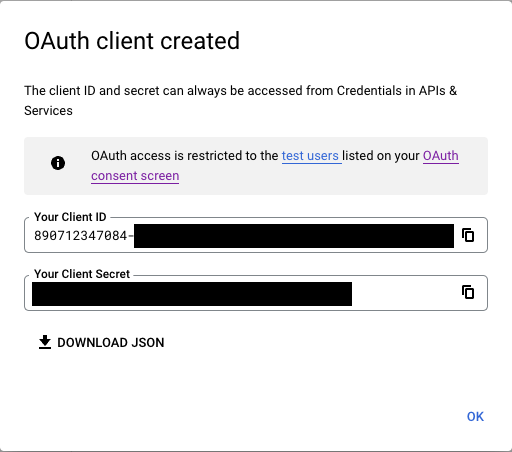Viewport: 512px width, 452px height.
Task: Click inside the Your Client Secret field
Action: coord(256,293)
